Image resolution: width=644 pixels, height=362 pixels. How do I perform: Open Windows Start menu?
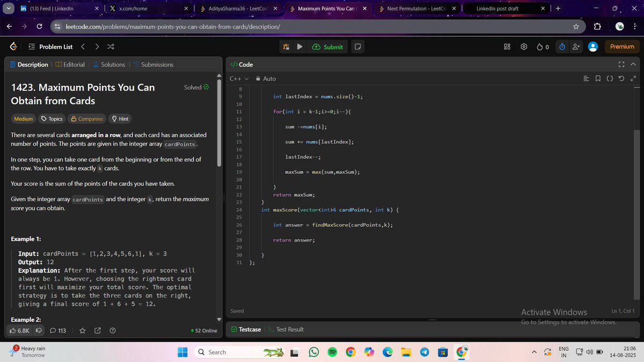click(182, 352)
